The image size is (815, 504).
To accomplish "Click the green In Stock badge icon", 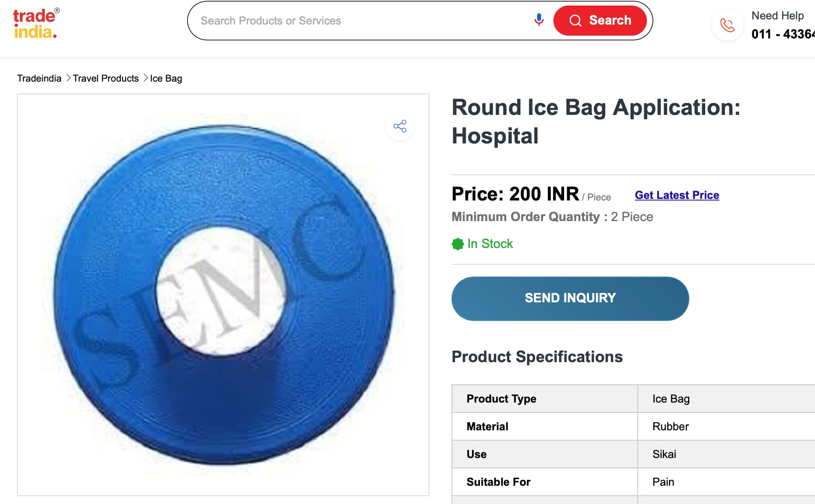I will tap(457, 244).
